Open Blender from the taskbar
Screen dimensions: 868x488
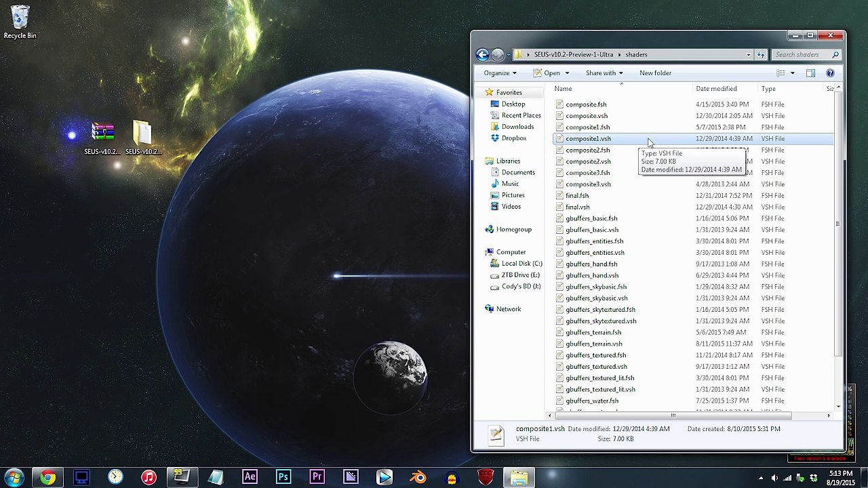(418, 478)
